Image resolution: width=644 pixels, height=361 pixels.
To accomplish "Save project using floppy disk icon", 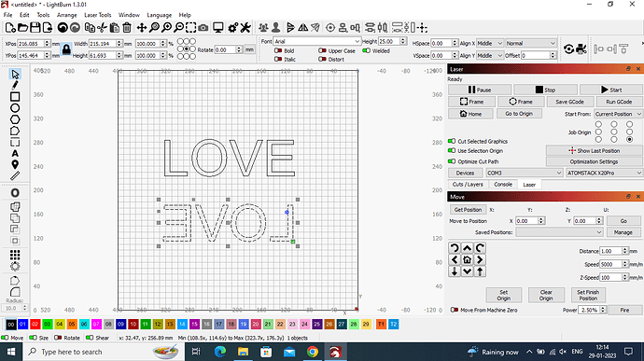I will click(x=35, y=27).
